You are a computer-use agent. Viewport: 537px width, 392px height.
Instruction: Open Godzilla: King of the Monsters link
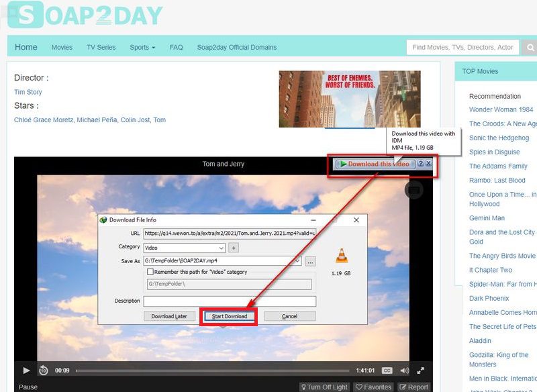(x=499, y=360)
